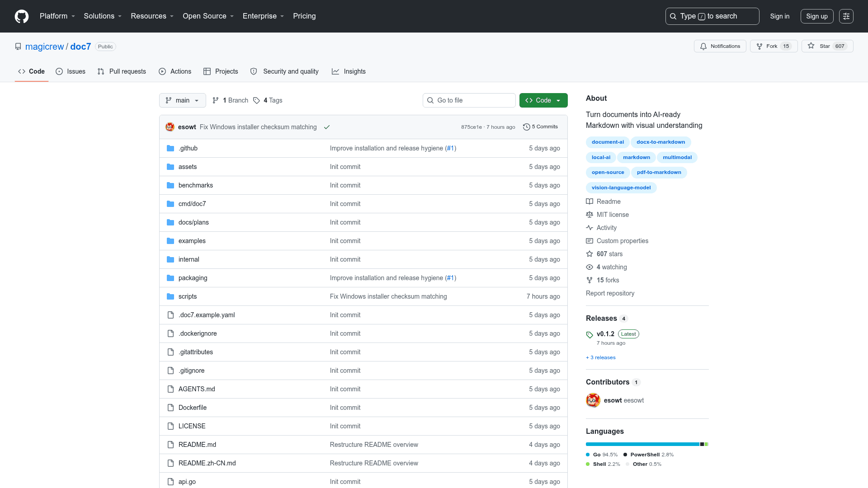Focus the Go to file field
Screen dimensions: 868x488
coord(469,100)
